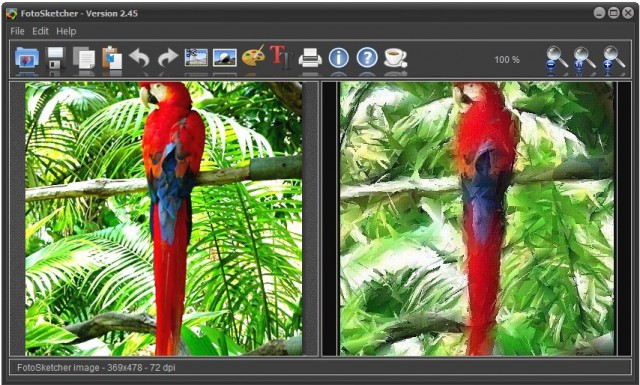Click the retouch image landscape icon
The width and height of the screenshot is (640, 385).
(224, 58)
